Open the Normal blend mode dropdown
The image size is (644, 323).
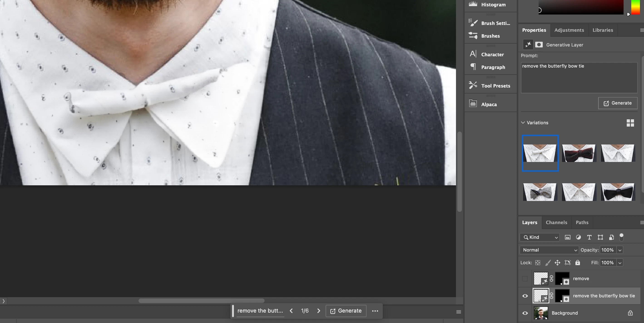549,250
